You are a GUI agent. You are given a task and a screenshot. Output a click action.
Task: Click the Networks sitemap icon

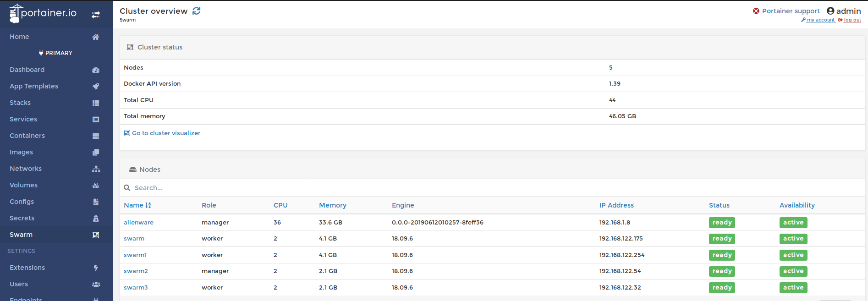point(96,169)
